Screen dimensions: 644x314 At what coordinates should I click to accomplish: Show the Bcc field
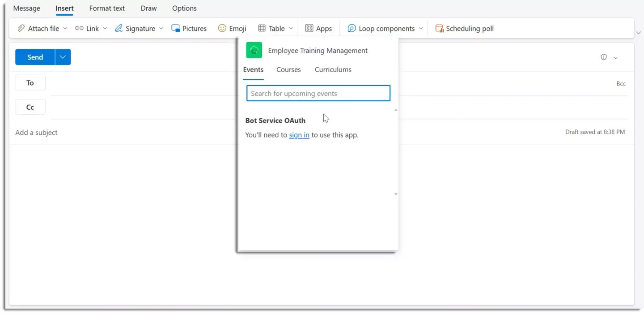[621, 84]
